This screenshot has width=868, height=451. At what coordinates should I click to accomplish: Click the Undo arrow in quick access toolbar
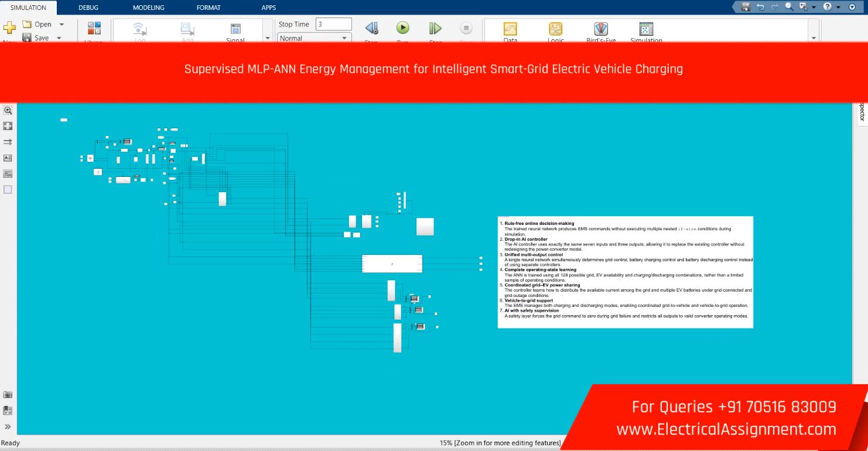(x=760, y=7)
